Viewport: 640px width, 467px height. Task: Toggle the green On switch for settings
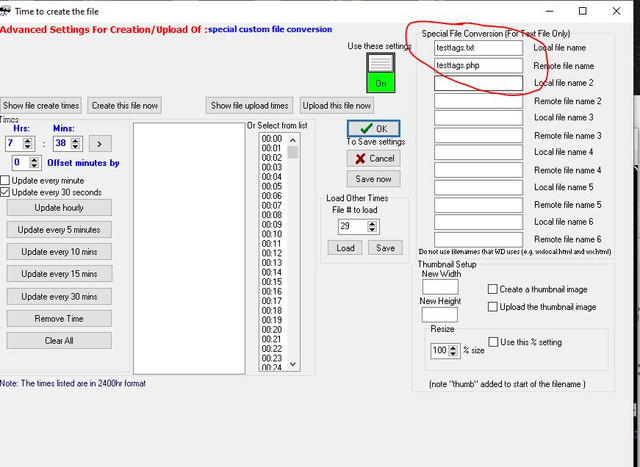coord(380,73)
